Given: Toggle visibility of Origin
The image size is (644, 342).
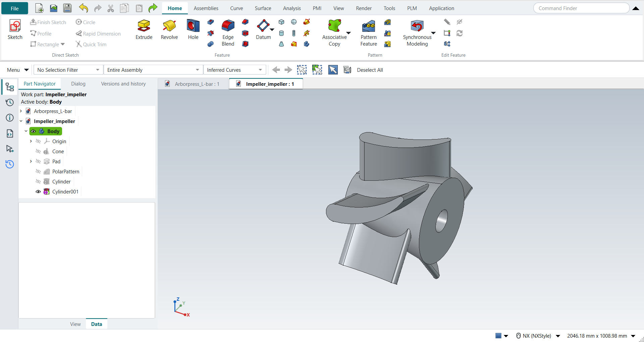Looking at the screenshot, I should (x=38, y=141).
